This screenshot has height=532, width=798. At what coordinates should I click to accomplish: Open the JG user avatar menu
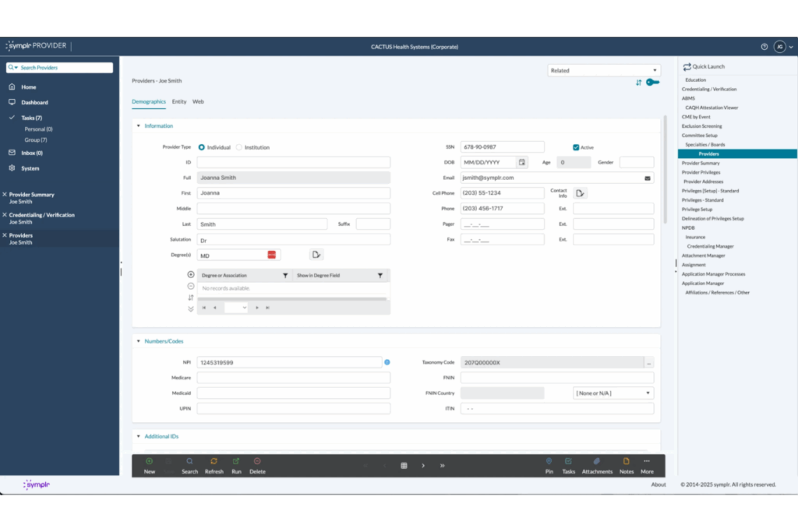click(x=780, y=47)
